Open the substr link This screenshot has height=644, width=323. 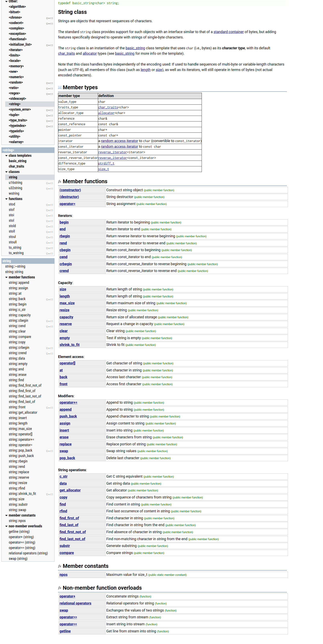[x=65, y=546]
